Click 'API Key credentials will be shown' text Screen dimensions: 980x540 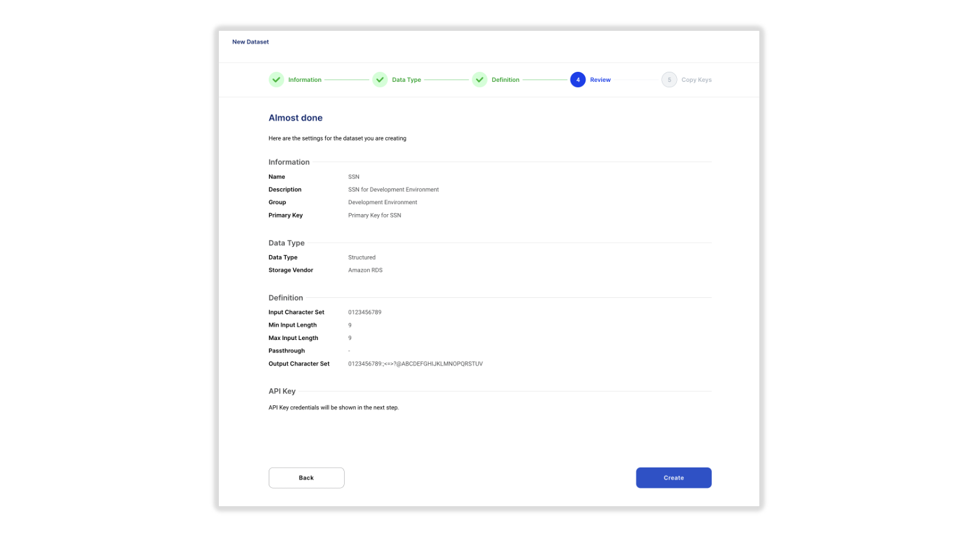(x=333, y=408)
